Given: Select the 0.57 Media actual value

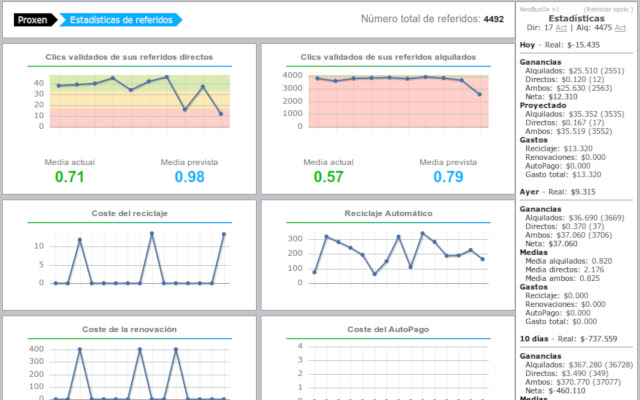Looking at the screenshot, I should [x=328, y=177].
